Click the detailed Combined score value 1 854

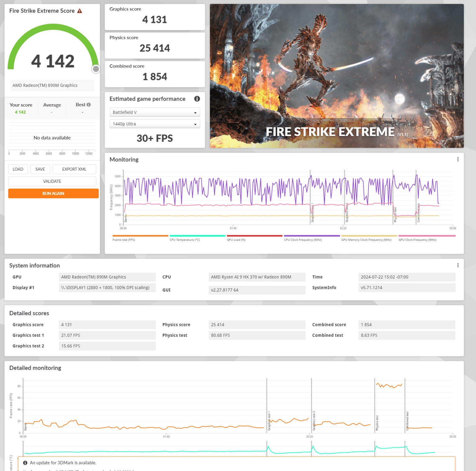coord(407,325)
